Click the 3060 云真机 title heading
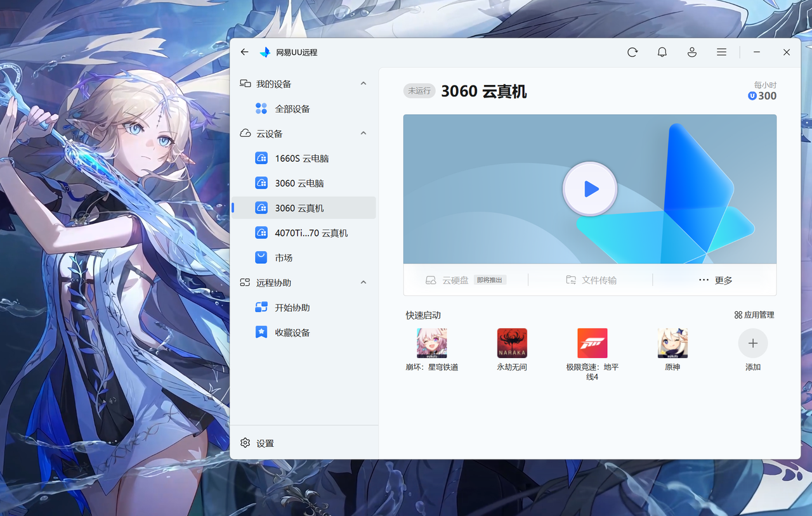The image size is (812, 516). pos(484,91)
